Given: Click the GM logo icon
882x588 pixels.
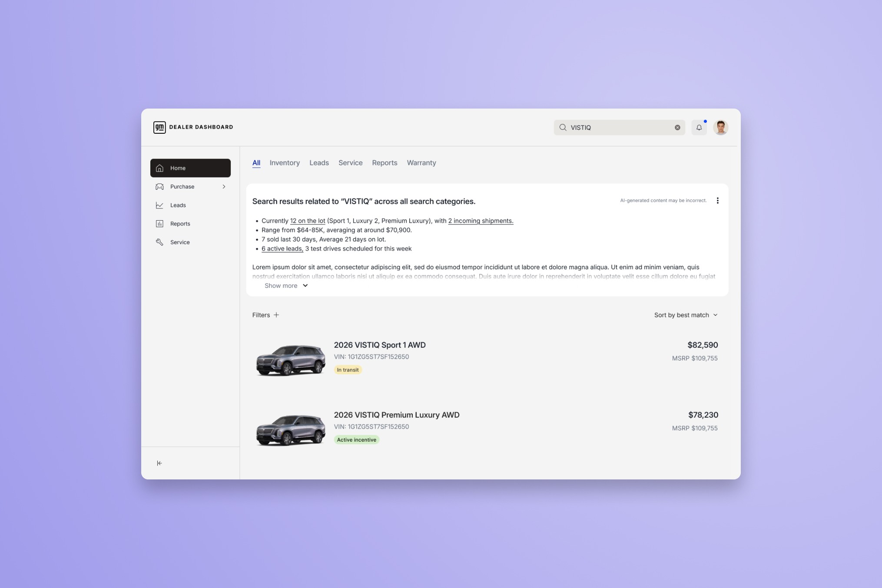Looking at the screenshot, I should tap(159, 127).
